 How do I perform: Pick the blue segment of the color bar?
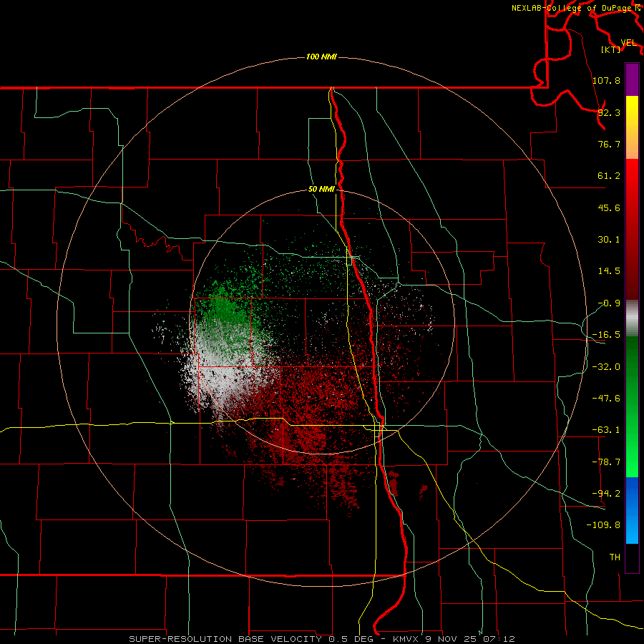click(x=632, y=510)
